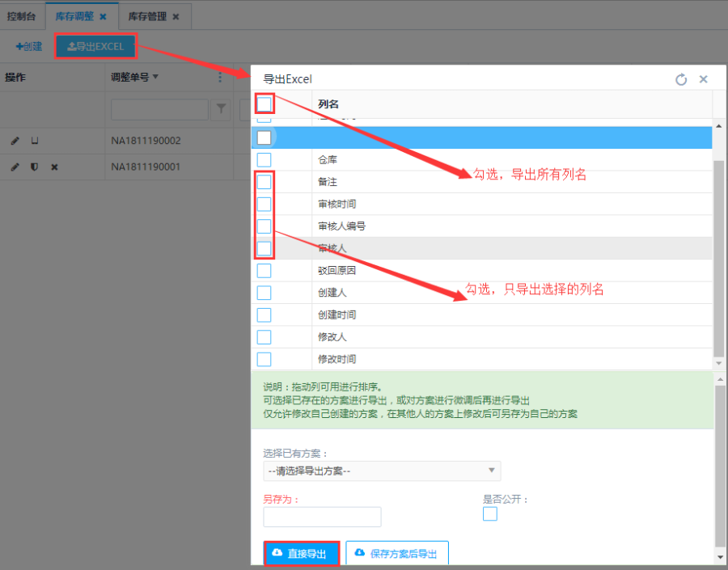Click the pencil edit icon for NA1811190002
The width and height of the screenshot is (728, 570).
15,141
